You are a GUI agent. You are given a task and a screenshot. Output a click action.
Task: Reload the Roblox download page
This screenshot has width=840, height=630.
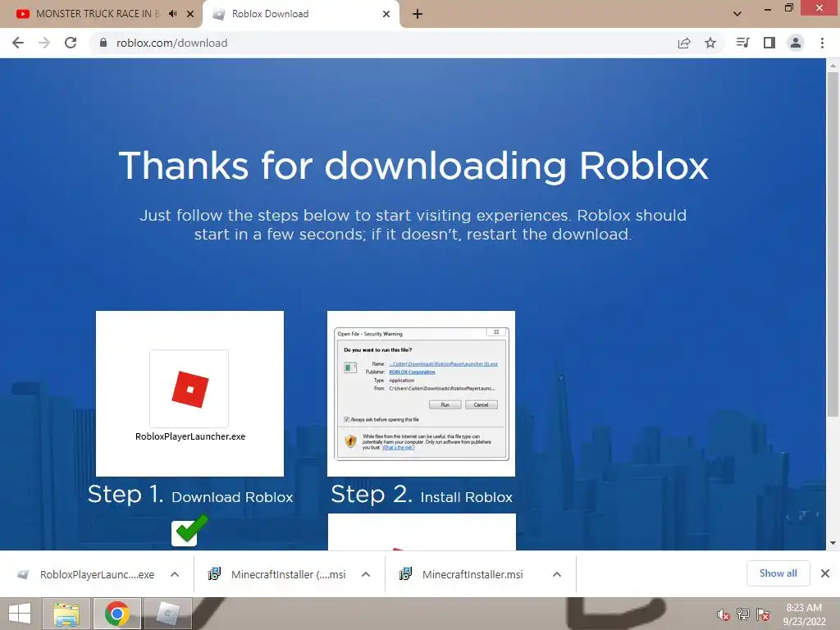(x=71, y=43)
